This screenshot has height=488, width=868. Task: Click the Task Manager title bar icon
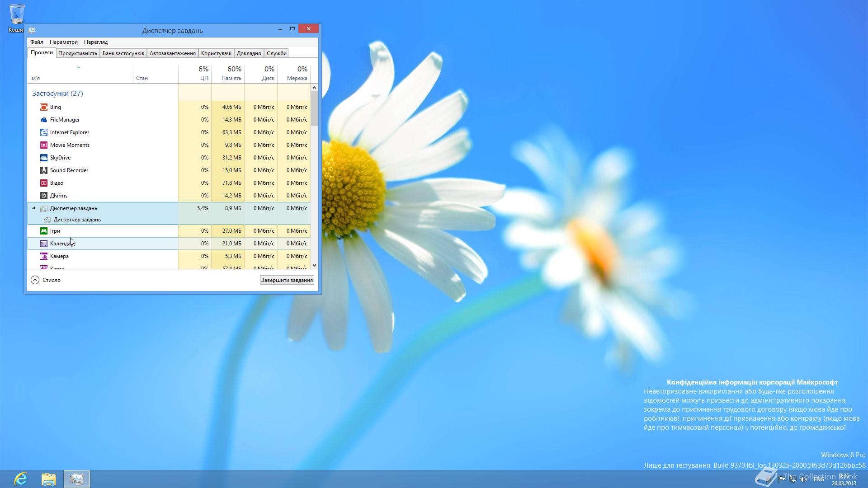coord(32,30)
